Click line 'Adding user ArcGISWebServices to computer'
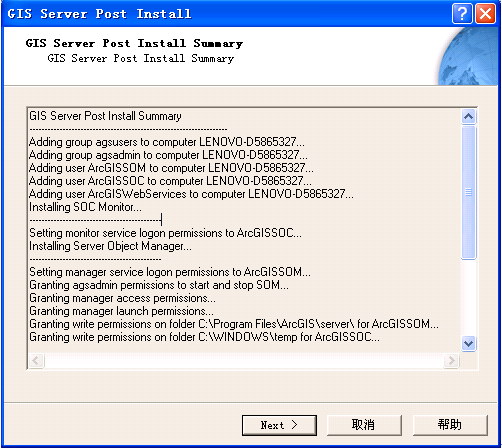This screenshot has height=448, width=502. 191,194
